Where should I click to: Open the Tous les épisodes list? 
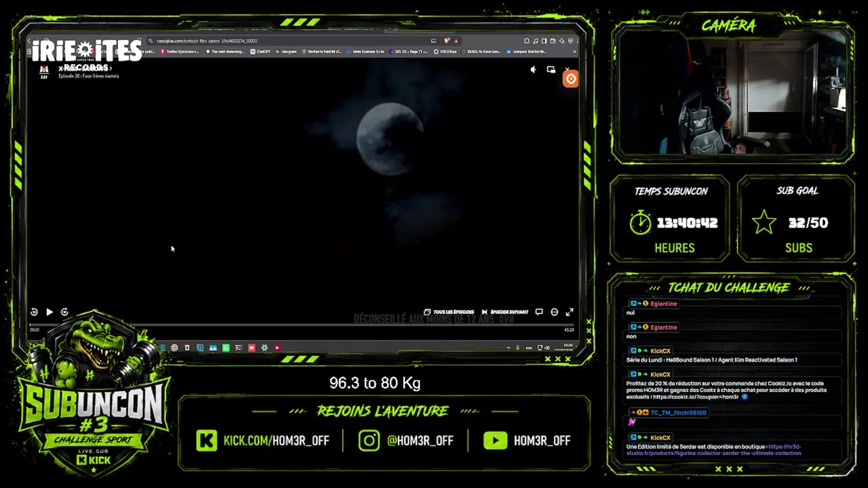448,312
